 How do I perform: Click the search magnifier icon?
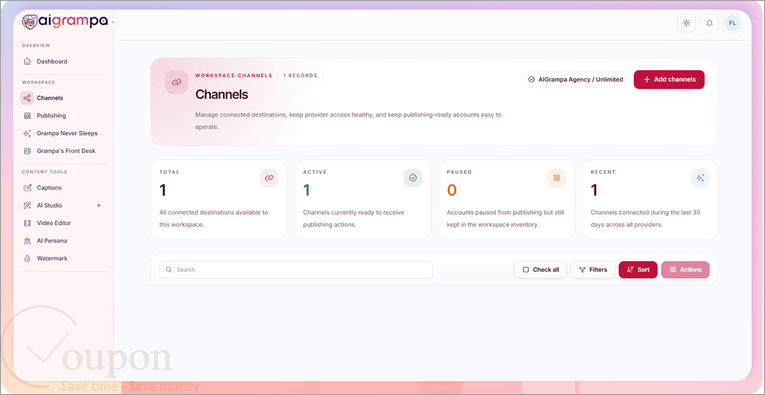click(x=169, y=270)
